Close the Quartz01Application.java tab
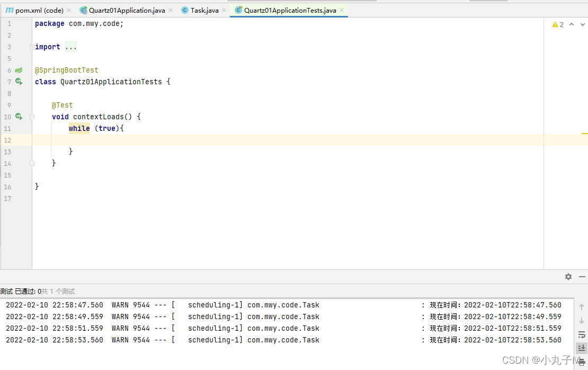Image resolution: width=588 pixels, height=370 pixels. coord(171,11)
